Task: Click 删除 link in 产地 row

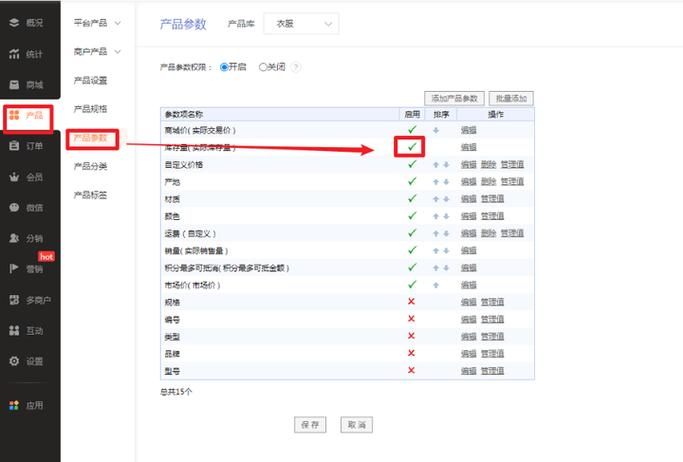Action: pyautogui.click(x=488, y=182)
